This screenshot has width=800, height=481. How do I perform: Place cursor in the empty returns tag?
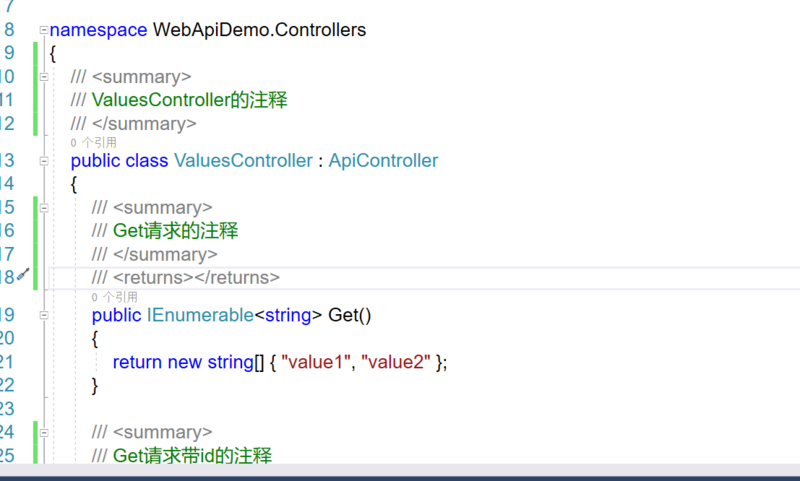pos(193,277)
